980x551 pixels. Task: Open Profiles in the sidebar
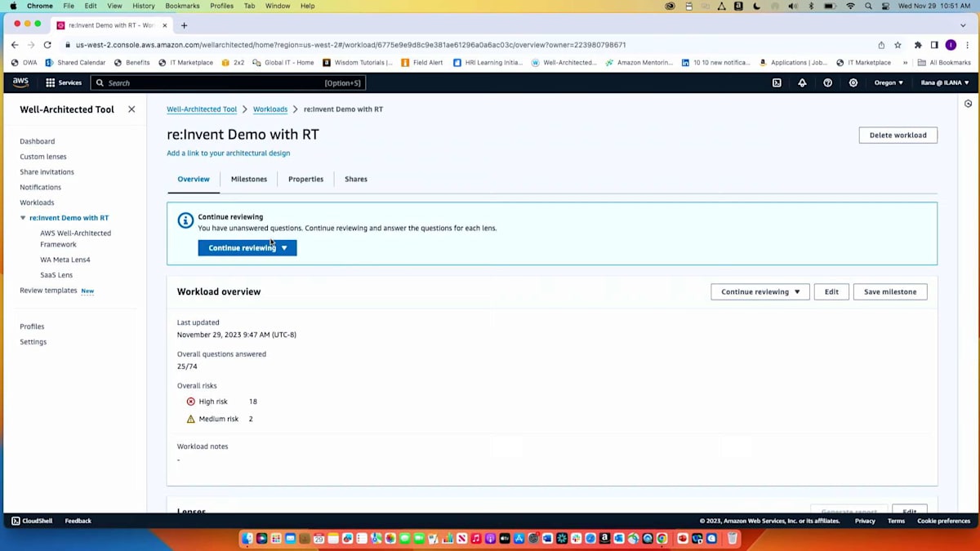click(32, 327)
